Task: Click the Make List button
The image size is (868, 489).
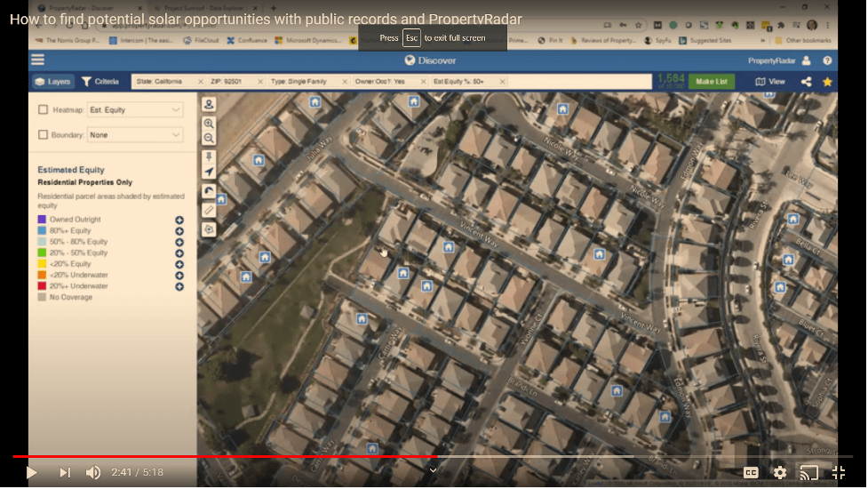Action: point(711,82)
